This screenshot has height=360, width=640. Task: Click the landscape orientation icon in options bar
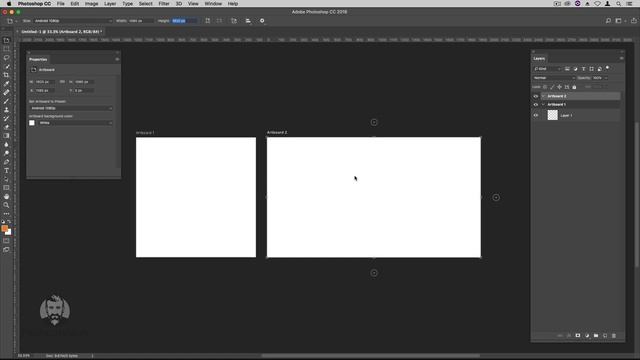(x=220, y=20)
